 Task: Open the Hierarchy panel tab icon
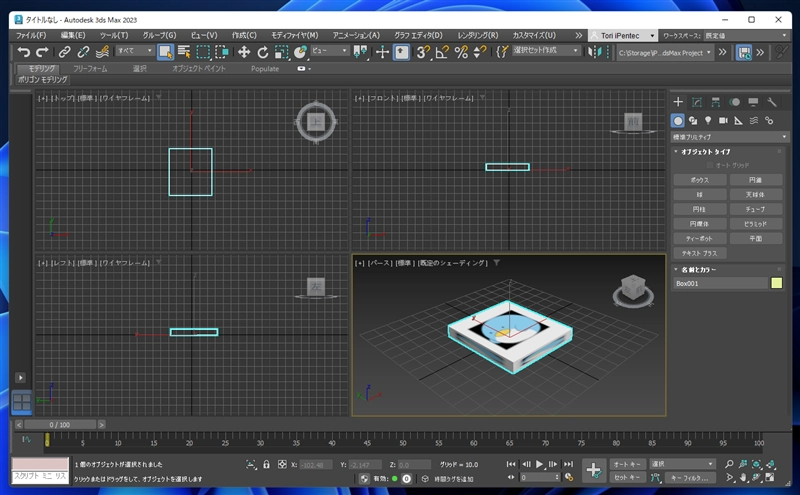(716, 102)
